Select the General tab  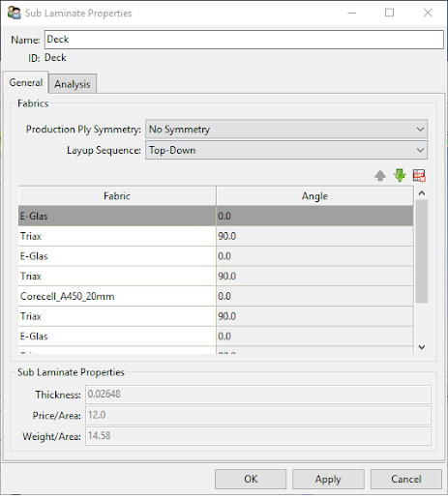click(26, 82)
